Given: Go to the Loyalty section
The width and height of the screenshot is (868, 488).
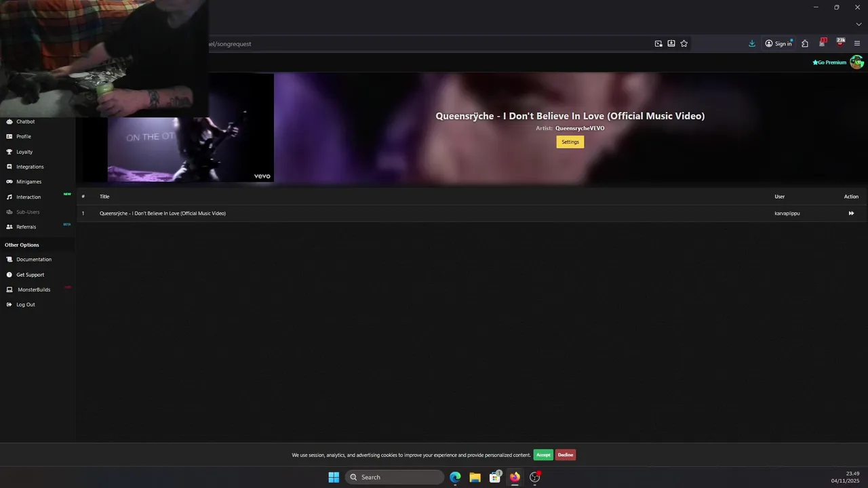Looking at the screenshot, I should tap(24, 152).
